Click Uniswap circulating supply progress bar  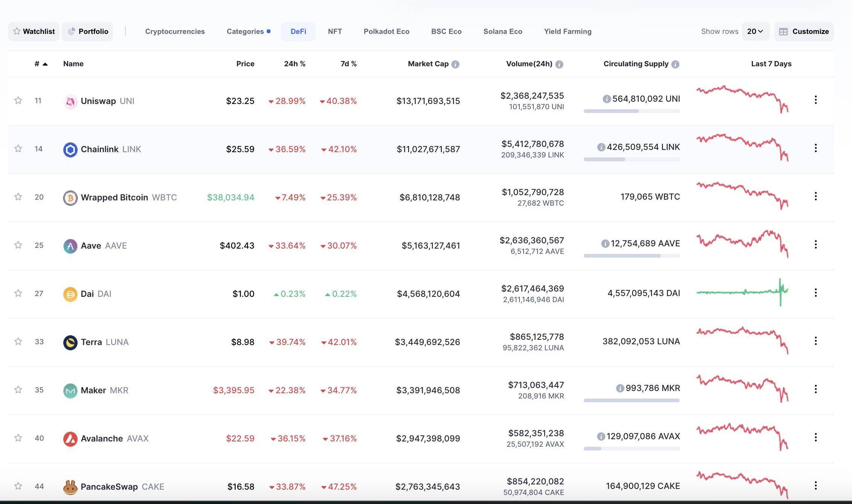[632, 111]
